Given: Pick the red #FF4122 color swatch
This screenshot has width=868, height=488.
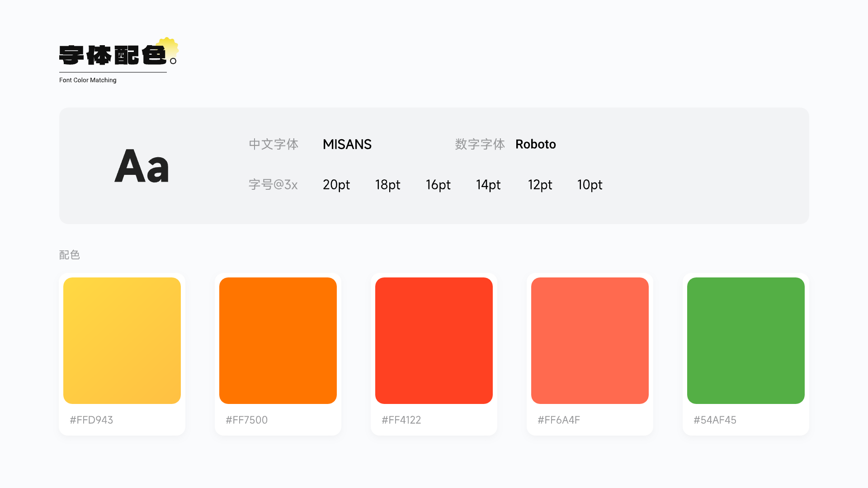Looking at the screenshot, I should 434,340.
